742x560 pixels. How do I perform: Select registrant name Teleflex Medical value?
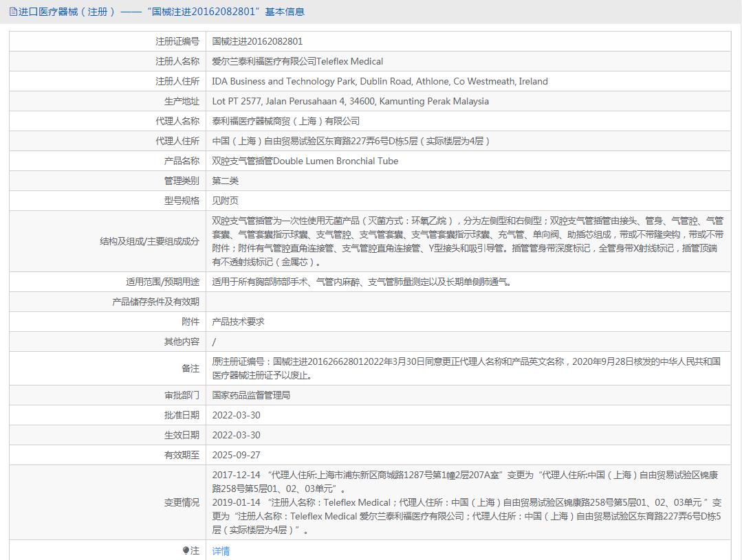(298, 61)
